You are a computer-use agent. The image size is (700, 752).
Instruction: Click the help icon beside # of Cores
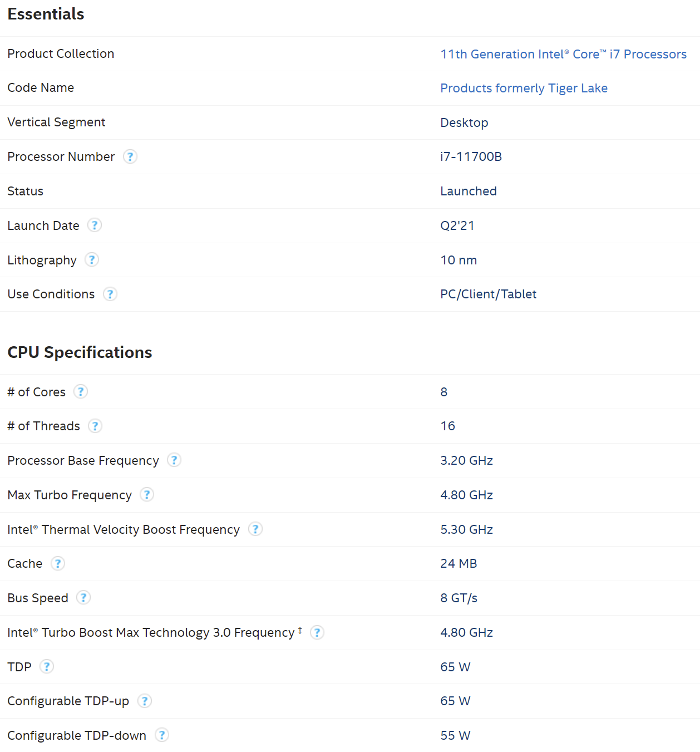click(81, 392)
